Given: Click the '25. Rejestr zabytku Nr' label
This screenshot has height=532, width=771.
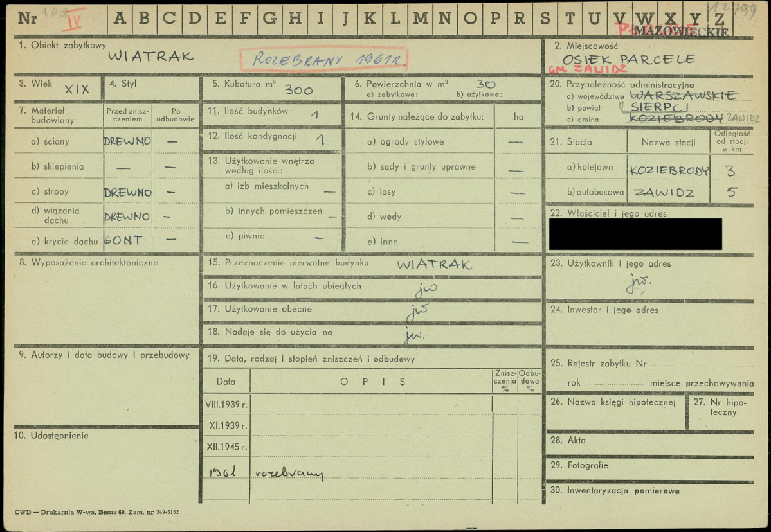Looking at the screenshot, I should click(599, 364).
